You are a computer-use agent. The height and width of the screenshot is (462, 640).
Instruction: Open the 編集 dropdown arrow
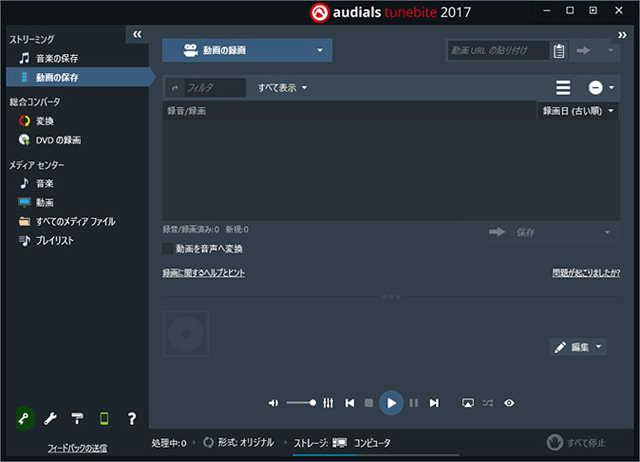pos(599,347)
